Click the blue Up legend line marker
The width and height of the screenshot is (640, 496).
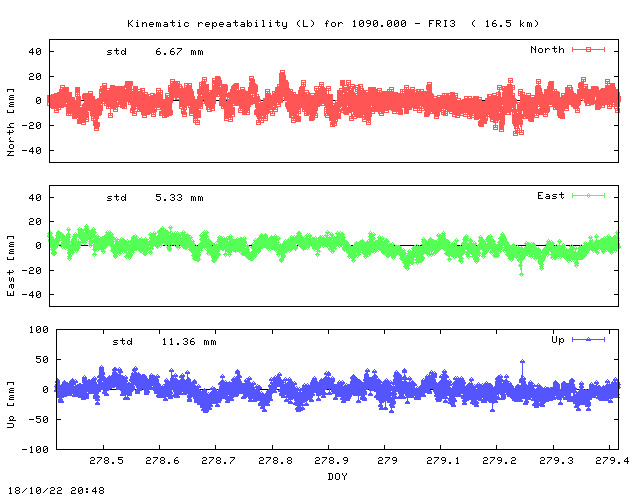point(588,339)
